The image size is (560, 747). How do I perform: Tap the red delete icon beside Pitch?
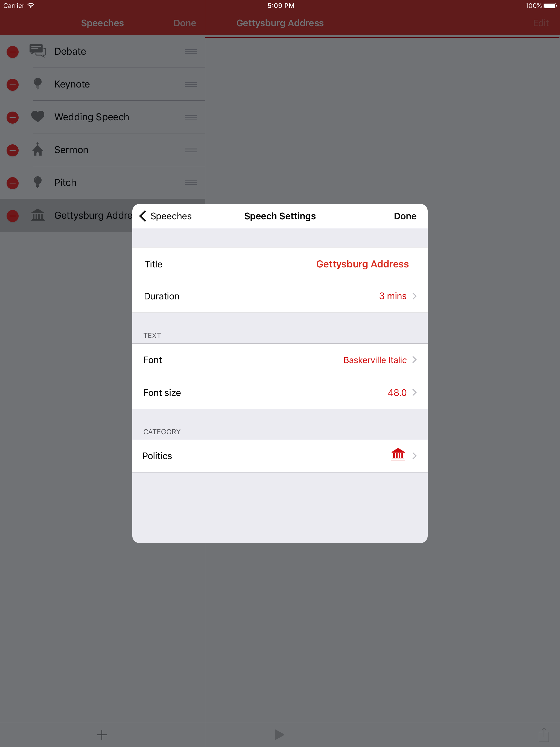[x=13, y=183]
